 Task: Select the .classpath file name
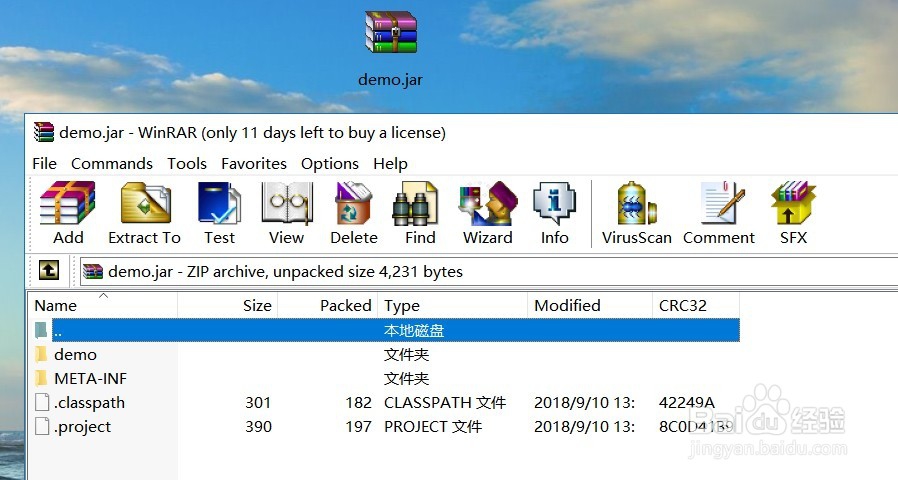89,403
